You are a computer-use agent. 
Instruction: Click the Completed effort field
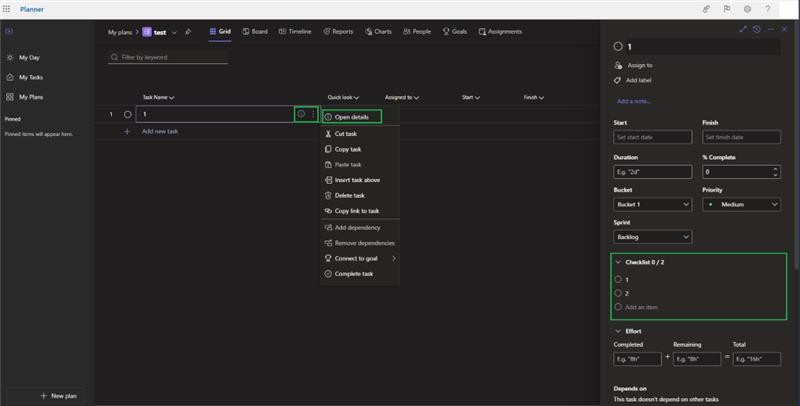tap(637, 359)
